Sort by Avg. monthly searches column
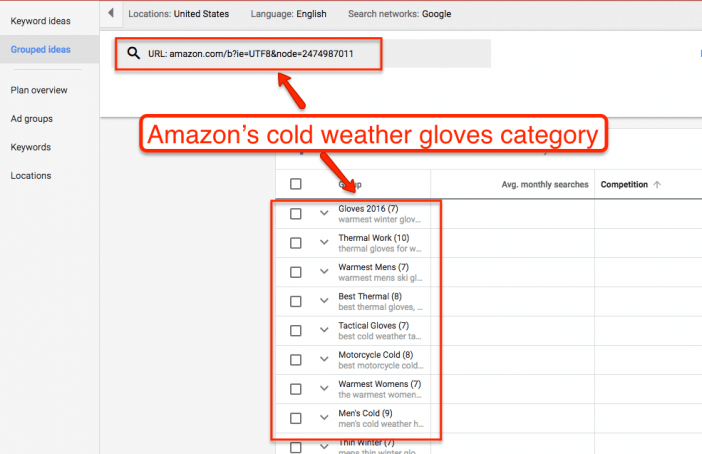The width and height of the screenshot is (702, 454). pyautogui.click(x=544, y=184)
